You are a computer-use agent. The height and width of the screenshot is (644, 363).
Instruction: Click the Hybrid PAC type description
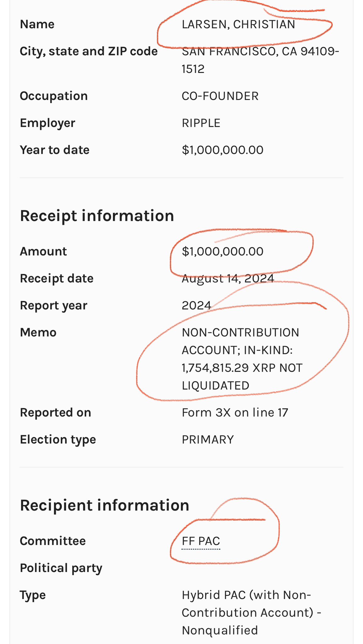point(251,612)
